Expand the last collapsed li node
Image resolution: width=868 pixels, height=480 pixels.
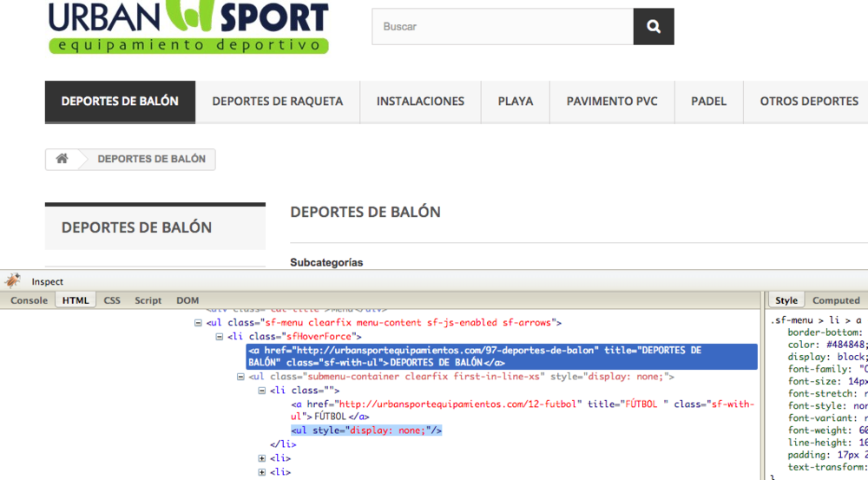click(262, 471)
